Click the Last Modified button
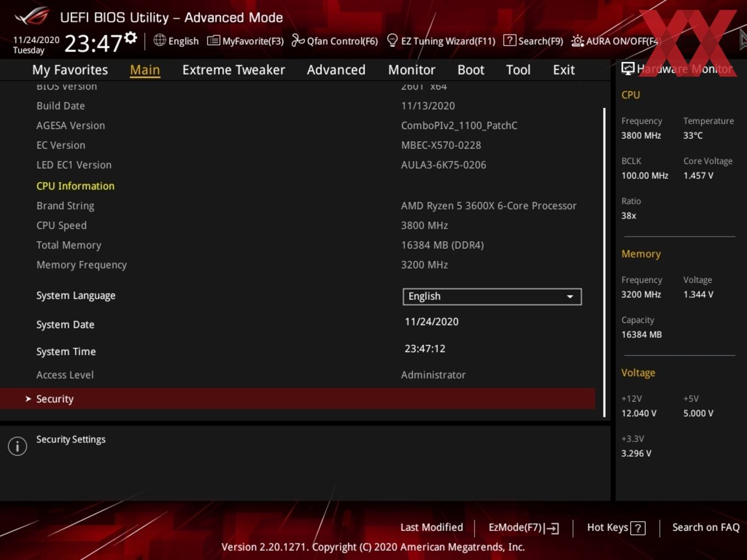The height and width of the screenshot is (560, 747). [x=432, y=527]
